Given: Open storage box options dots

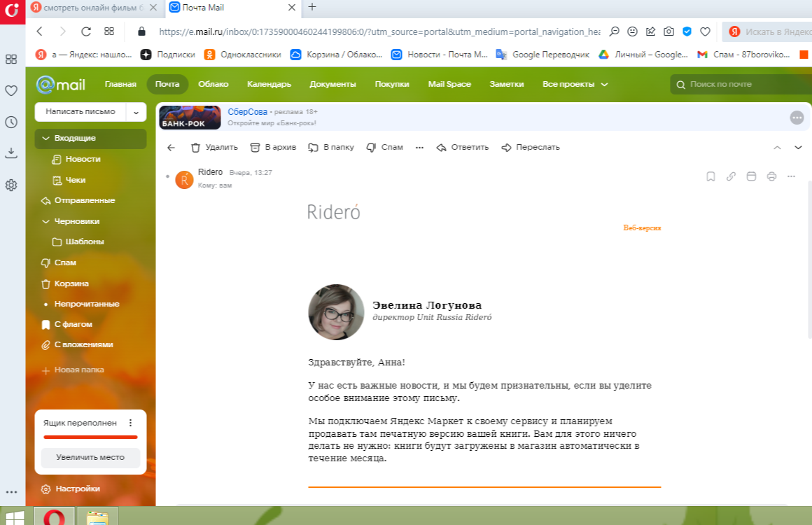Looking at the screenshot, I should pyautogui.click(x=130, y=423).
